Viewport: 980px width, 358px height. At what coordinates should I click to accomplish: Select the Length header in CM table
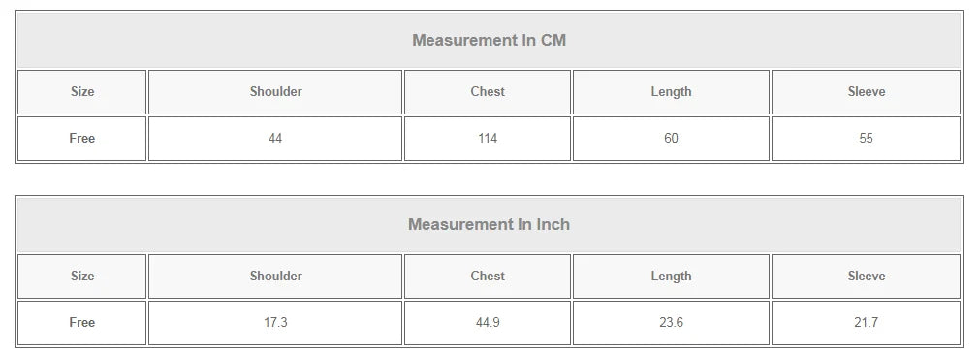coord(671,92)
